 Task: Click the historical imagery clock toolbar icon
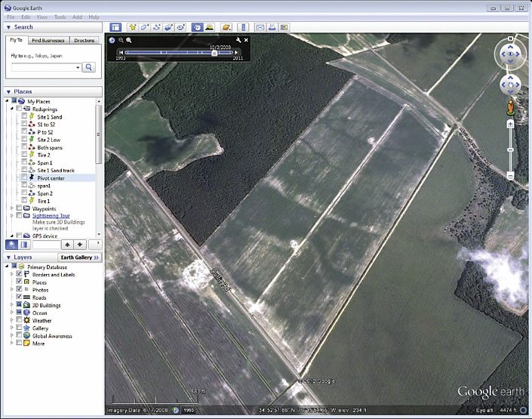click(x=196, y=27)
